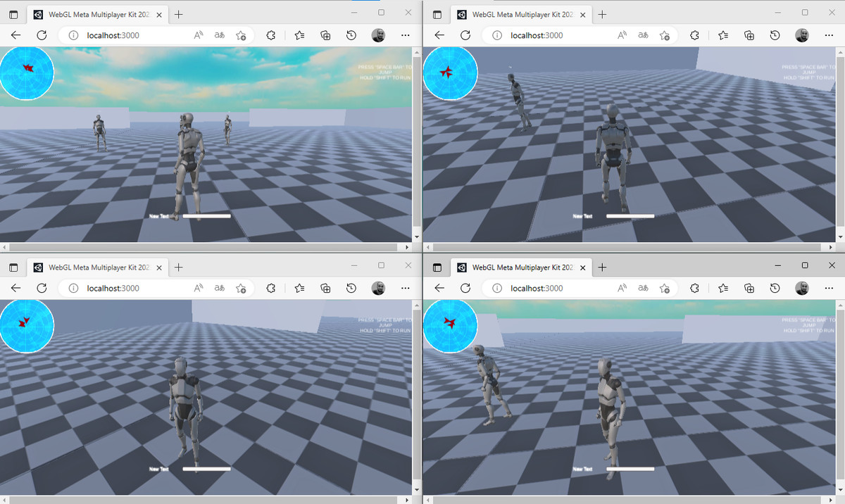Add page to favorites in the bottom-left window
Screen dimensions: 845x504
[x=241, y=288]
